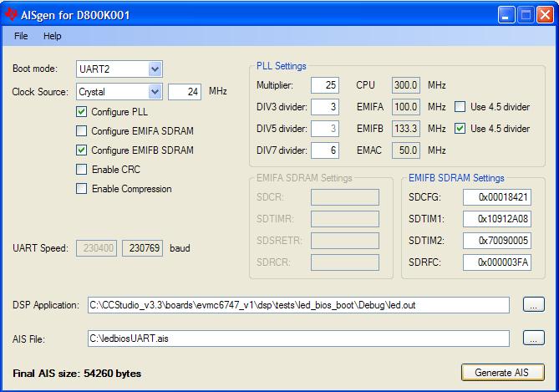Click the clock frequency 24 MHz field
The width and height of the screenshot is (559, 392).
point(185,92)
